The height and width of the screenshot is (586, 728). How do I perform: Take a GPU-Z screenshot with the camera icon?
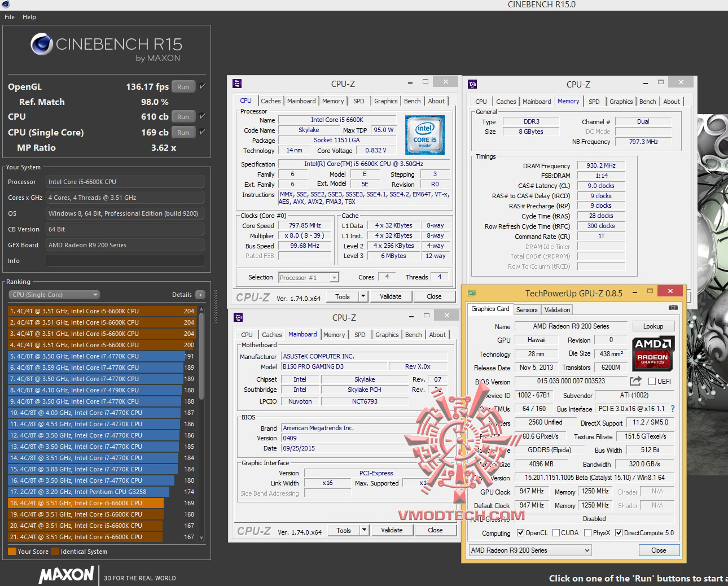coord(673,308)
